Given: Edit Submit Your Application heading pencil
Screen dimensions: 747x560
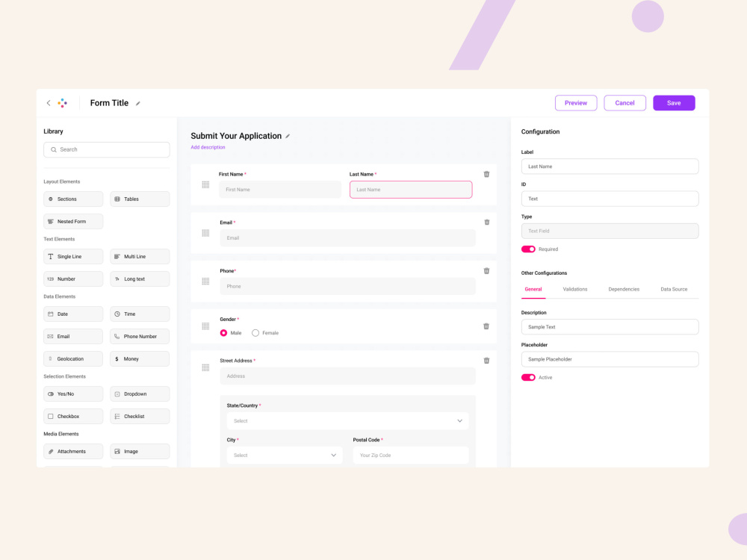Looking at the screenshot, I should pyautogui.click(x=288, y=136).
